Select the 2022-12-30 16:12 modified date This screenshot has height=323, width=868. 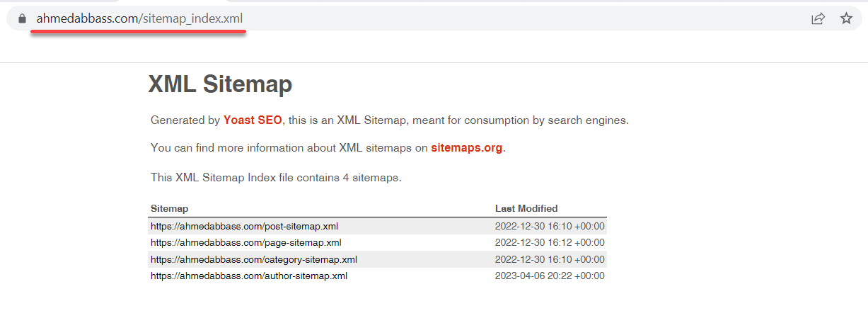[550, 243]
